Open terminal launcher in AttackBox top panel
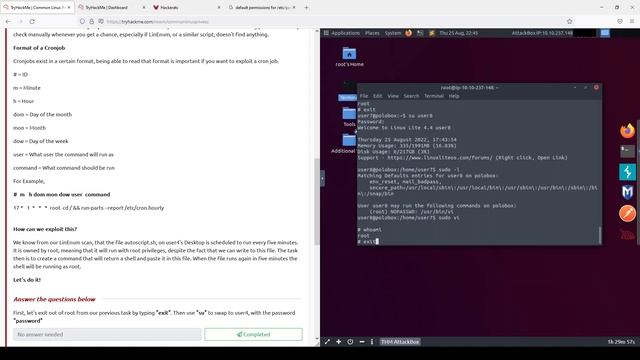The height and width of the screenshot is (360, 640). 420,33
